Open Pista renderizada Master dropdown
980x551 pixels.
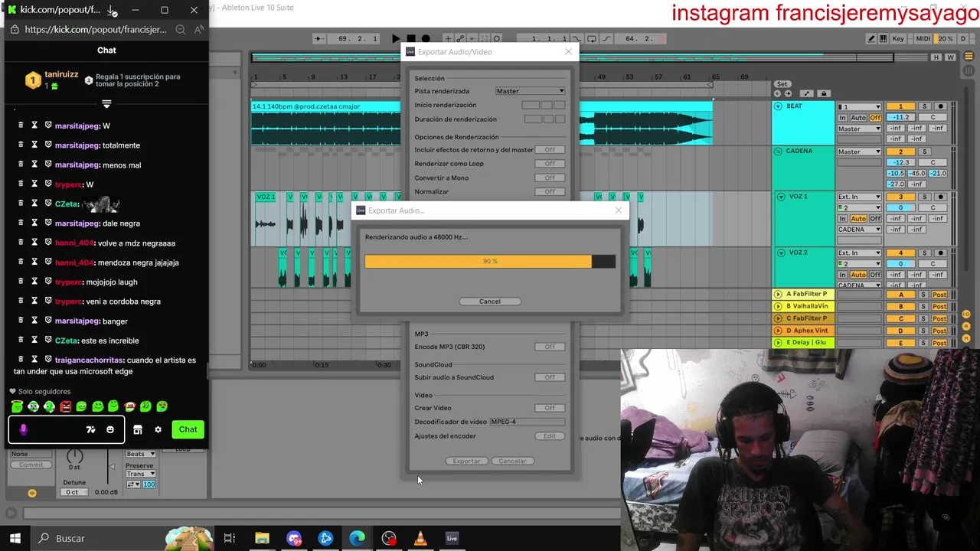(x=530, y=91)
